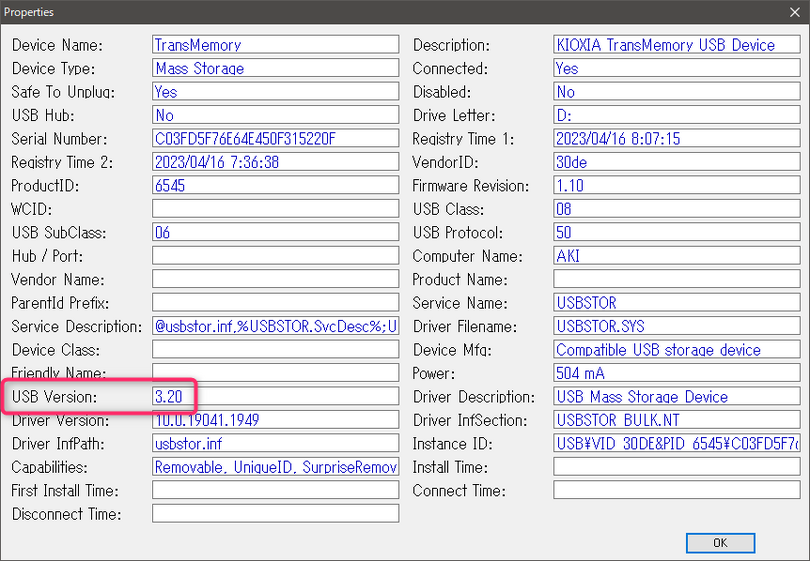This screenshot has height=561, width=810.
Task: Click the Drive Letter field D:
Action: (677, 115)
